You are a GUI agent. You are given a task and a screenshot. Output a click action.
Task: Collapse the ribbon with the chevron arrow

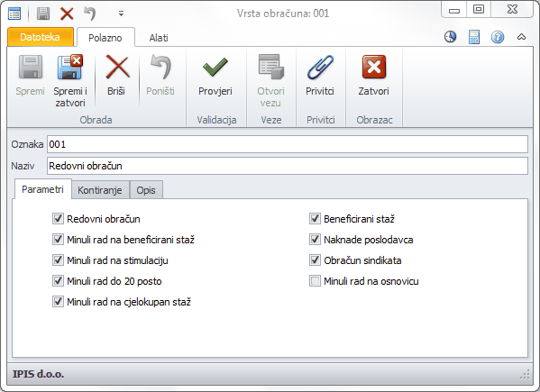[x=521, y=37]
